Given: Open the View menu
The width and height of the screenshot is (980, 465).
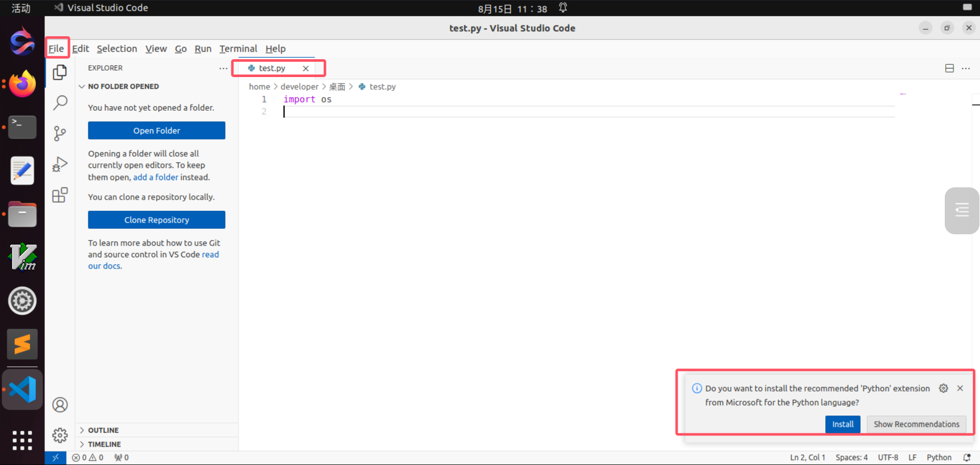Looking at the screenshot, I should pos(156,48).
